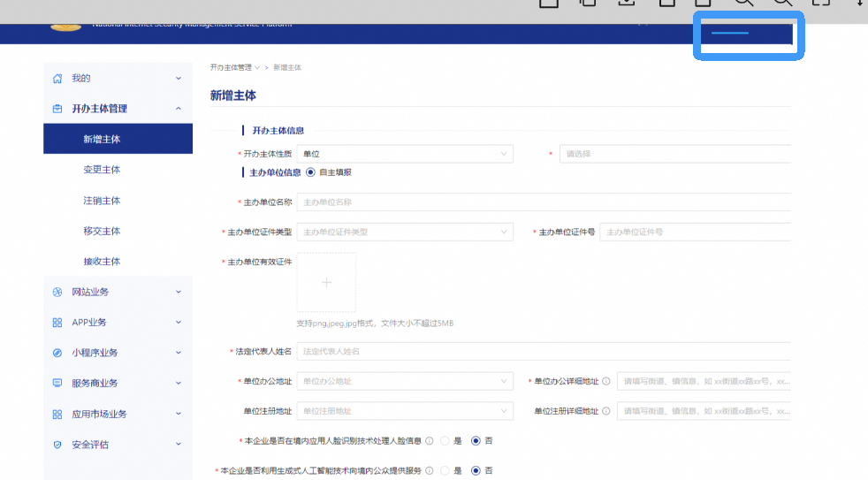Focus the 单位办公详细地址 input field
The width and height of the screenshot is (868, 480).
click(704, 382)
